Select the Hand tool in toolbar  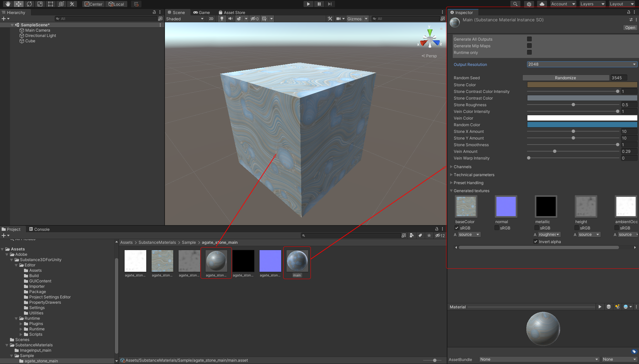8,4
